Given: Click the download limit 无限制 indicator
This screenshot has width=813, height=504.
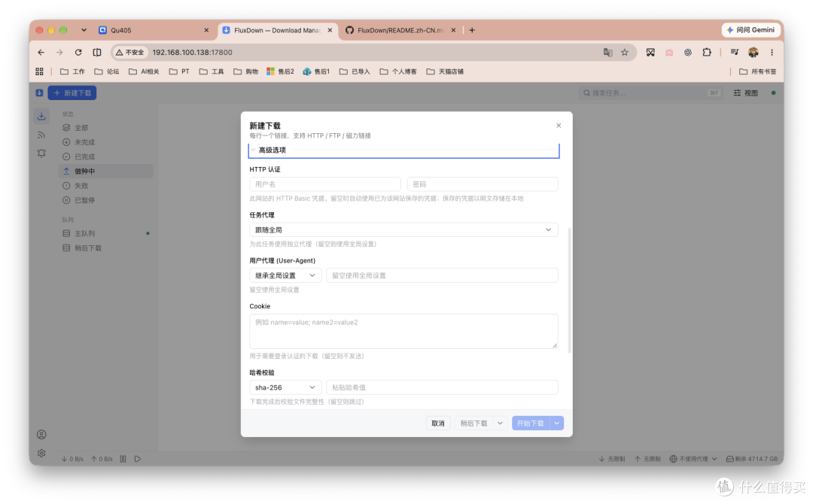Looking at the screenshot, I should click(x=612, y=459).
